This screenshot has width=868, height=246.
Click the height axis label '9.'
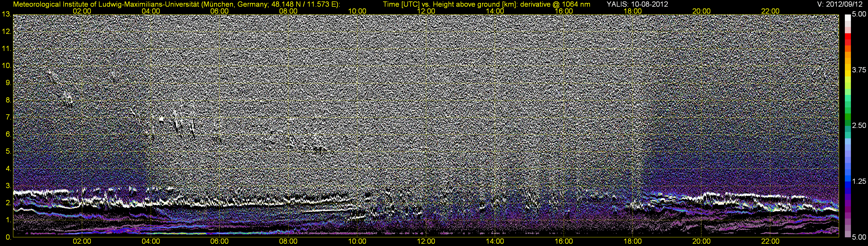point(8,83)
